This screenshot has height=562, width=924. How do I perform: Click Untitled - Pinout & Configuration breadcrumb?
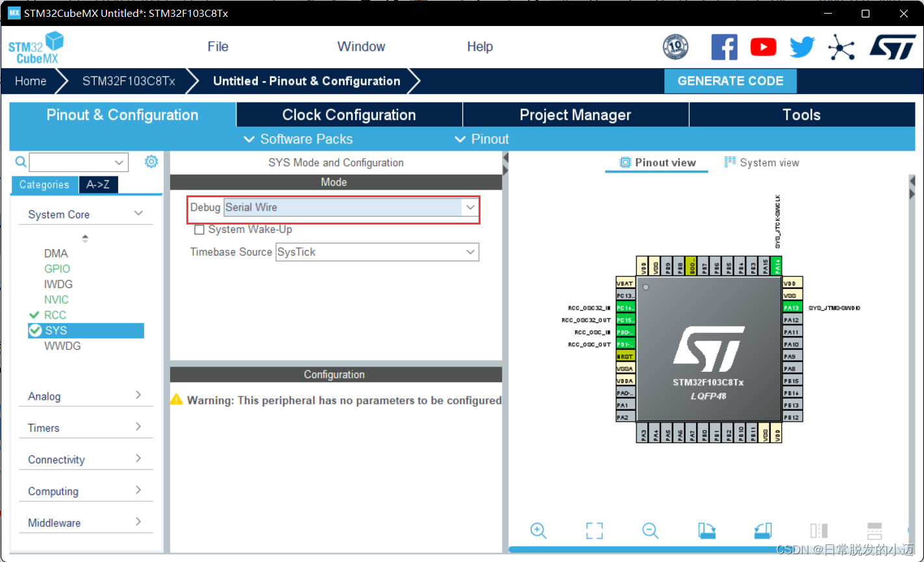coord(306,81)
